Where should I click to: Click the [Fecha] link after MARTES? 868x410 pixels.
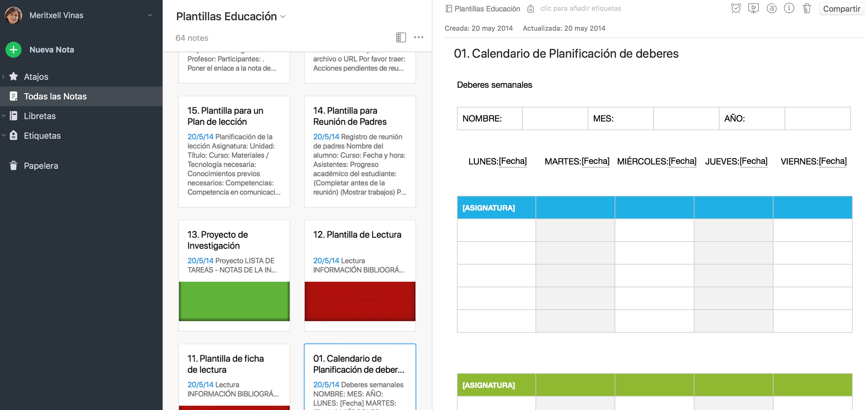(595, 161)
